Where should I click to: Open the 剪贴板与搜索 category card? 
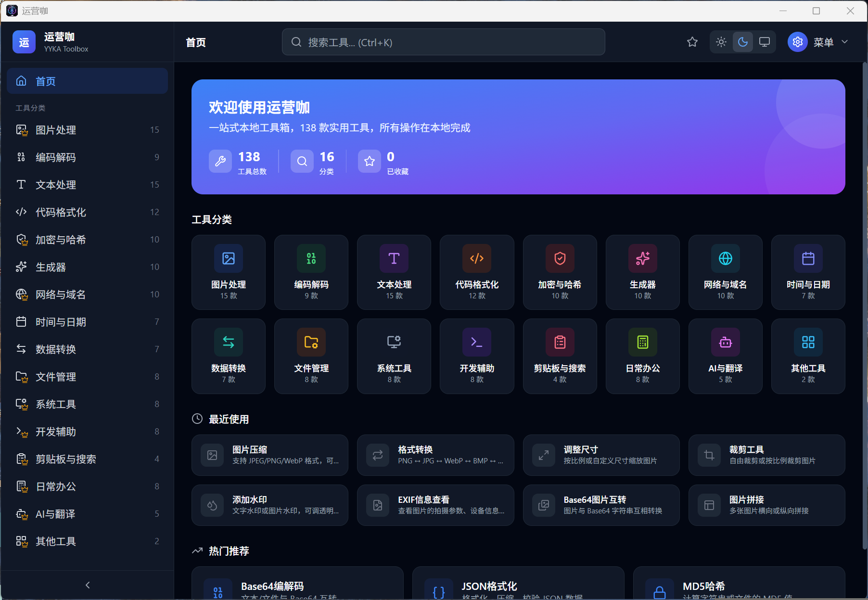pos(560,356)
